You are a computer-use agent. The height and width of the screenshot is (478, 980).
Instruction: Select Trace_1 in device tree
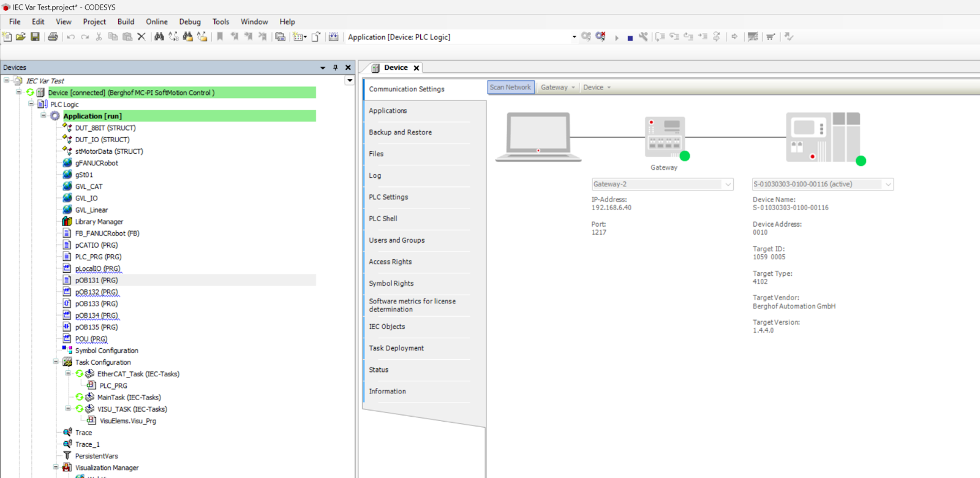point(87,444)
